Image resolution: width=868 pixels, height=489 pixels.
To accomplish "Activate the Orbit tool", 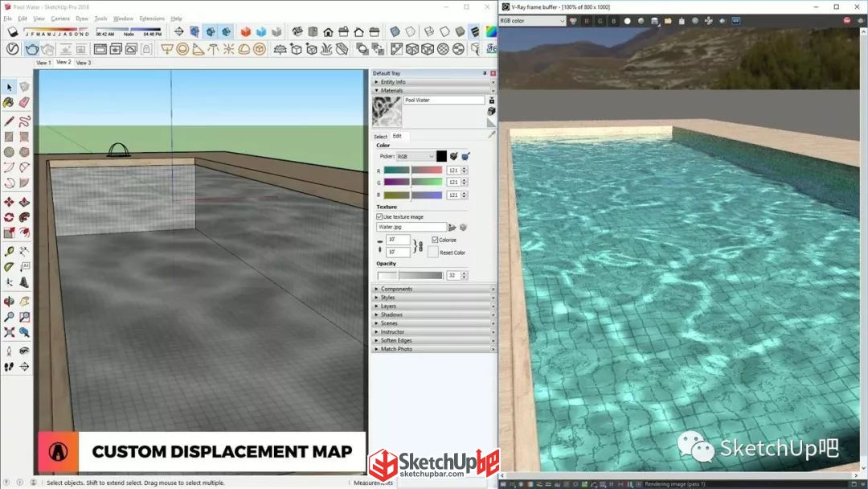I will [10, 302].
